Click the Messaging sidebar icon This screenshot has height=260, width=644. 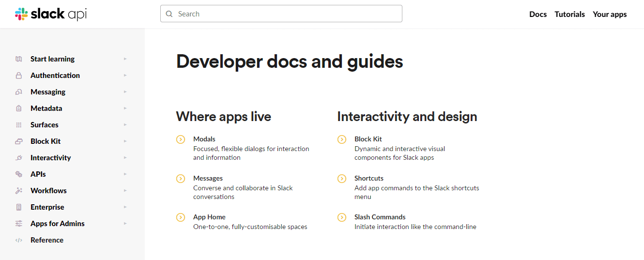click(19, 92)
